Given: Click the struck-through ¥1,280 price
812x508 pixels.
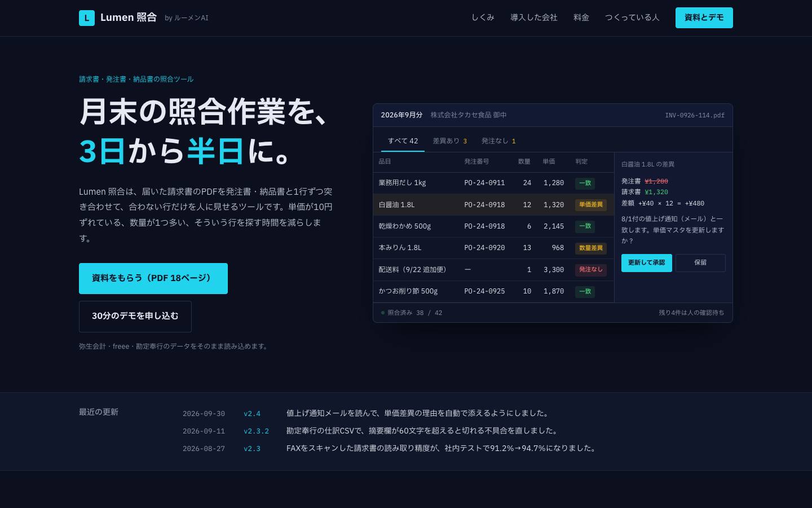Looking at the screenshot, I should 656,181.
